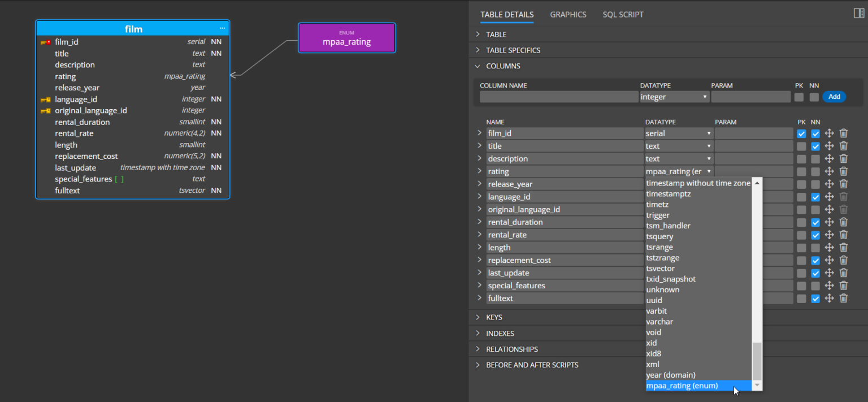
Task: Open datatype dropdown for new column
Action: click(674, 97)
